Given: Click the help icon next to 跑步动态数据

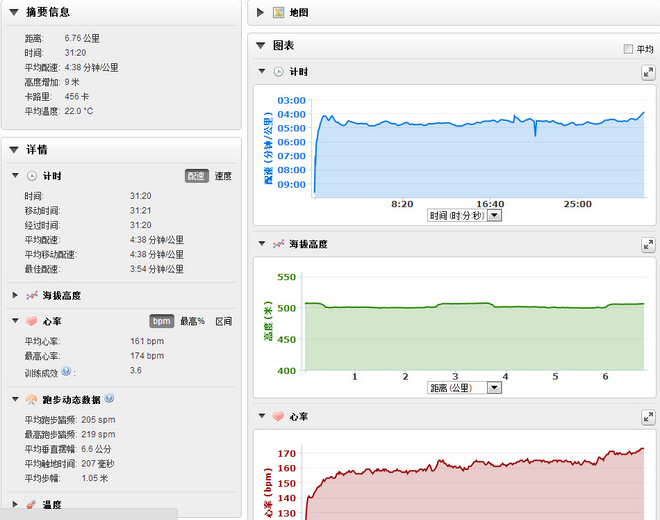Looking at the screenshot, I should [x=109, y=398].
